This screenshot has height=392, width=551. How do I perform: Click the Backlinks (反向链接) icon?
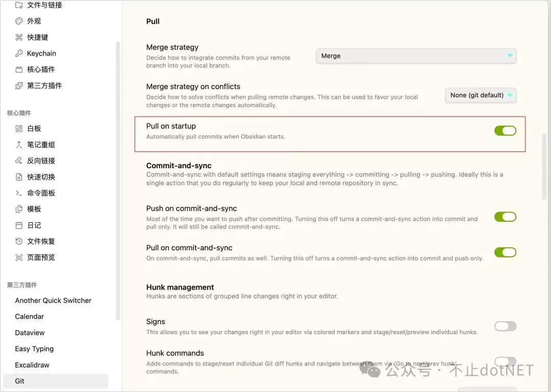click(19, 161)
